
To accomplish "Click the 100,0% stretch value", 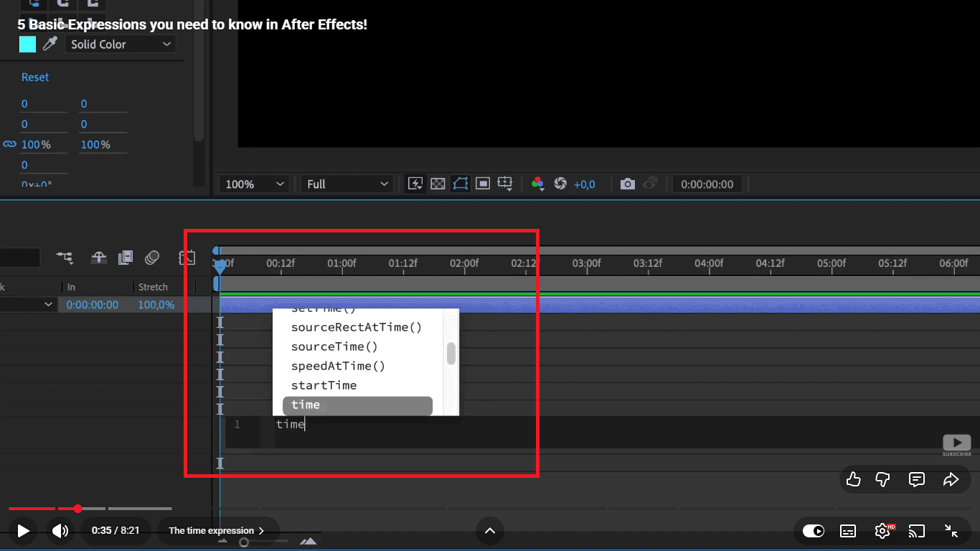I will pyautogui.click(x=156, y=305).
